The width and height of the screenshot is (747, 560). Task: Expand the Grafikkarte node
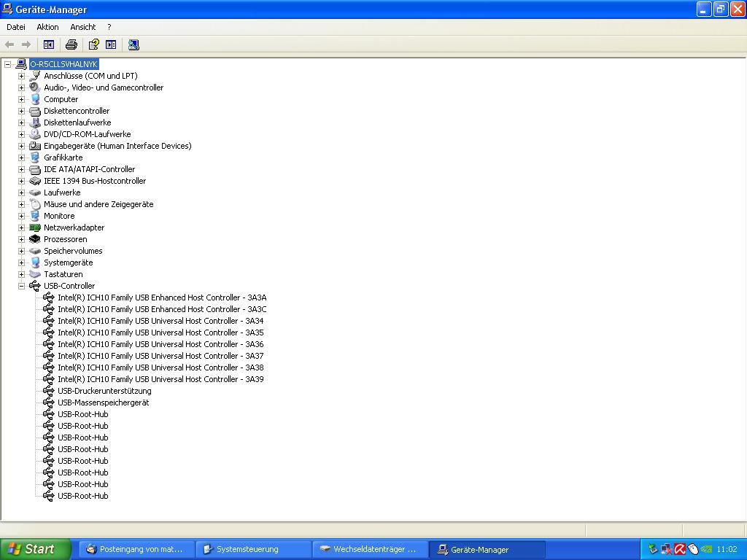(21, 157)
